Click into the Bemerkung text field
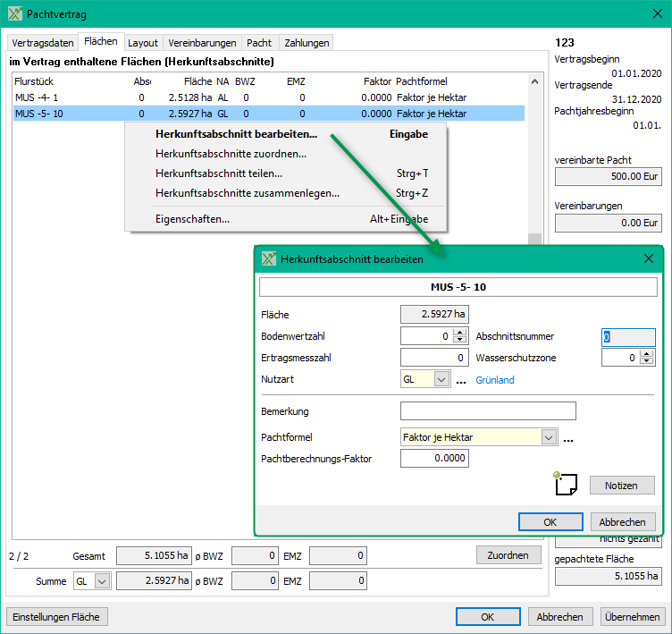The width and height of the screenshot is (672, 634). (x=488, y=411)
